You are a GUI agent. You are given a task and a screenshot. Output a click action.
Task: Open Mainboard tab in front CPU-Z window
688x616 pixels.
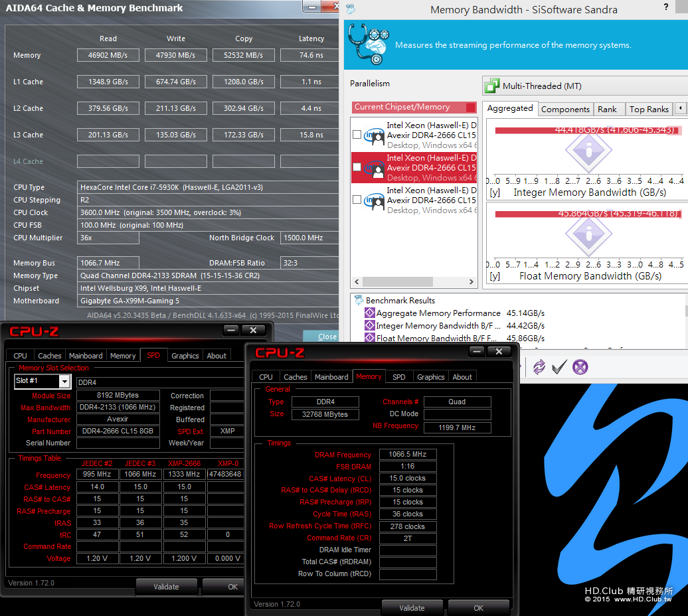click(x=331, y=376)
